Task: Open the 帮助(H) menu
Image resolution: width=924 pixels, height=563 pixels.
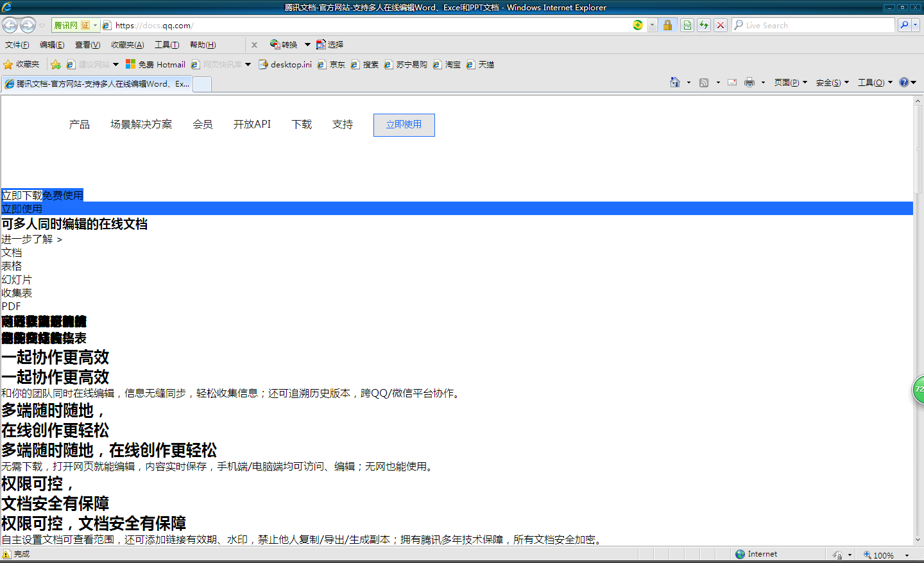Action: [x=203, y=45]
